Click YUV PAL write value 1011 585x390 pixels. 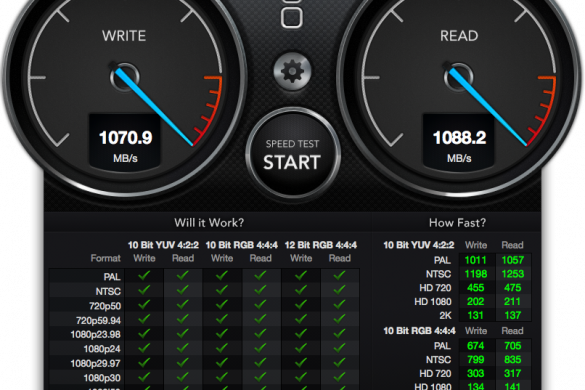475,260
